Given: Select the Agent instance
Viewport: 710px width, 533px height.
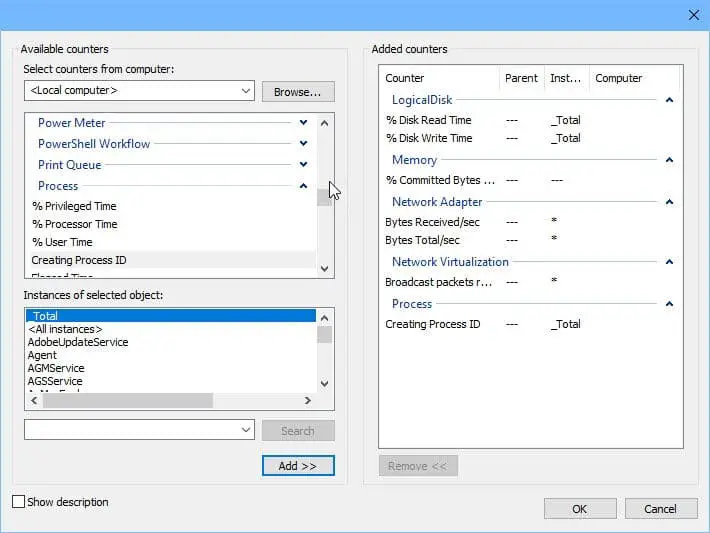Looking at the screenshot, I should [x=171, y=355].
